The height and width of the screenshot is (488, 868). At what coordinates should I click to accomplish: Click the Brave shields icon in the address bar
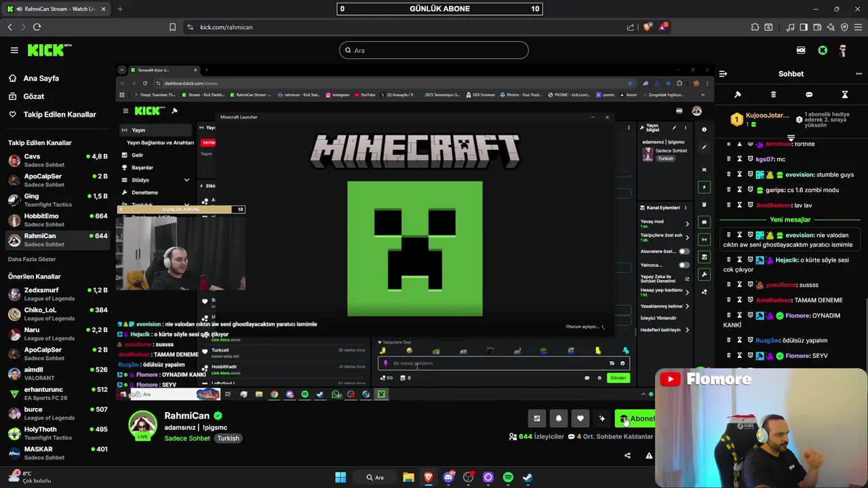647,27
